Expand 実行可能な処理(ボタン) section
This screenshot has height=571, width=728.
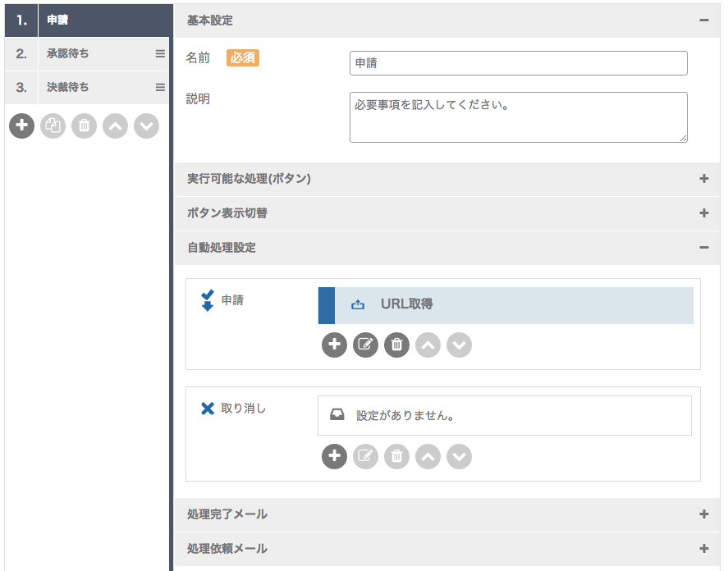click(704, 179)
